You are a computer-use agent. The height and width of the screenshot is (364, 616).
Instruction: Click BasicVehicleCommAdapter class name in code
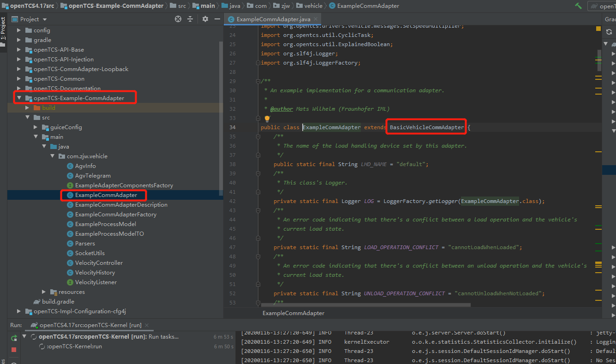(x=427, y=127)
